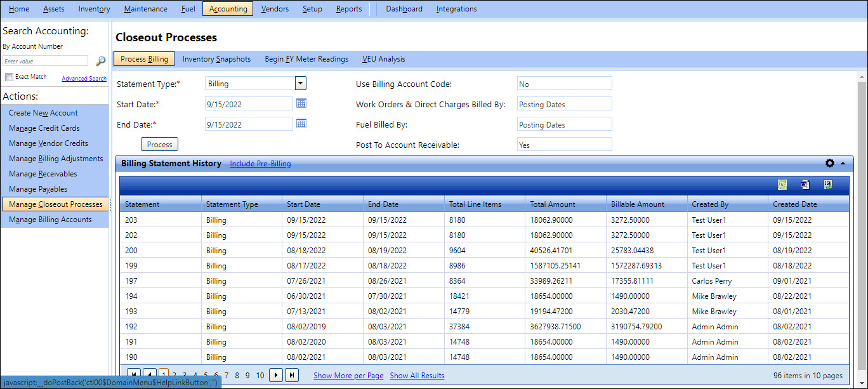The height and width of the screenshot is (389, 868).
Task: Click statement 203 cell
Action: coord(160,220)
